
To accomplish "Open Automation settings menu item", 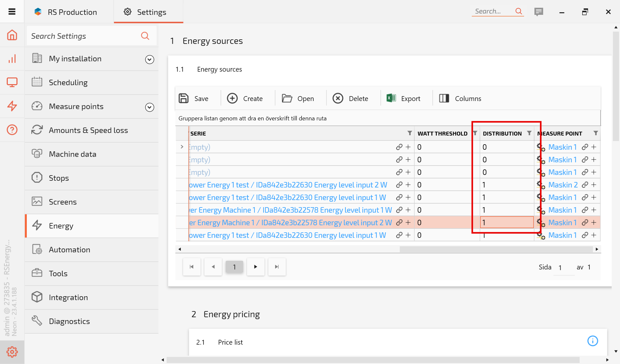I will click(x=69, y=249).
